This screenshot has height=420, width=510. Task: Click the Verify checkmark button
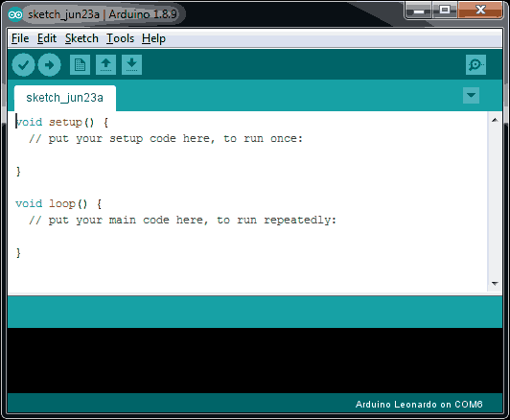[x=23, y=65]
